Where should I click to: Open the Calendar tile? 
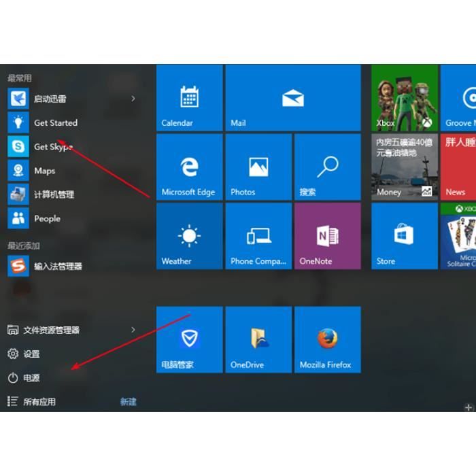click(189, 98)
